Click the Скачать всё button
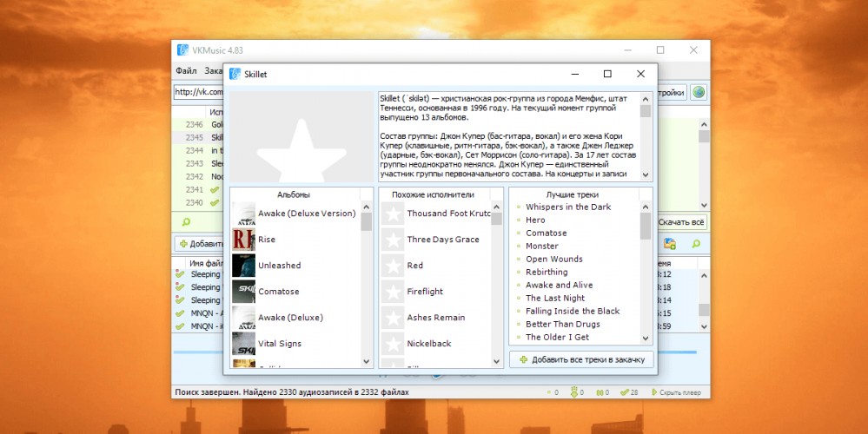868x434 pixels. 681,222
